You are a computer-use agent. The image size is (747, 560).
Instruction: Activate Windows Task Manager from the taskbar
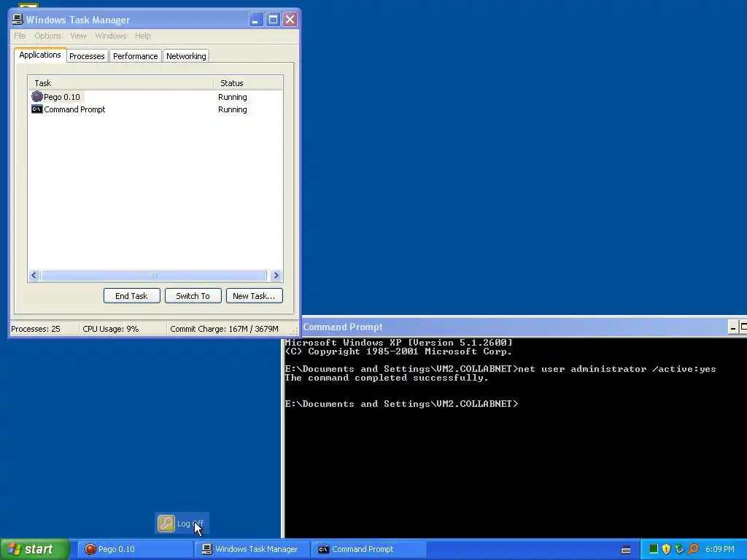[252, 549]
